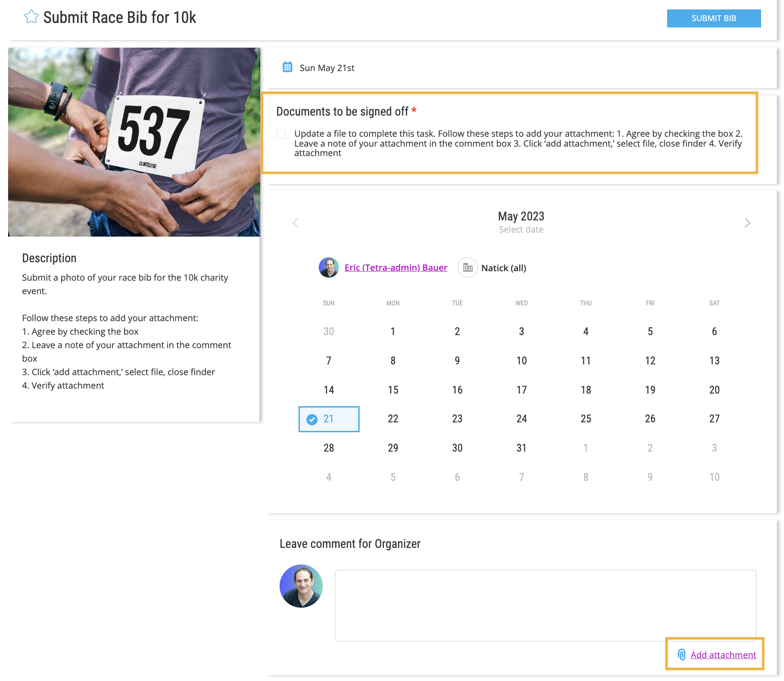Pick May 13 on the calendar
Image resolution: width=784 pixels, height=681 pixels.
click(x=714, y=361)
